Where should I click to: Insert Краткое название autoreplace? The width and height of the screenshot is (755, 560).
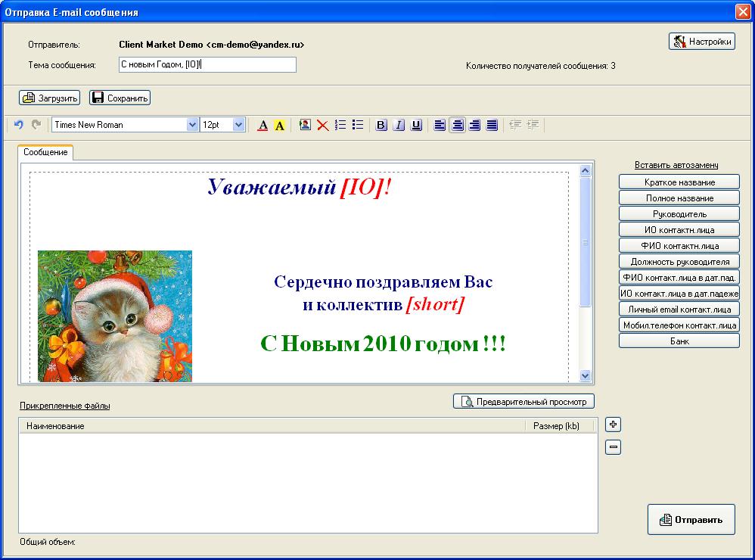(x=679, y=182)
